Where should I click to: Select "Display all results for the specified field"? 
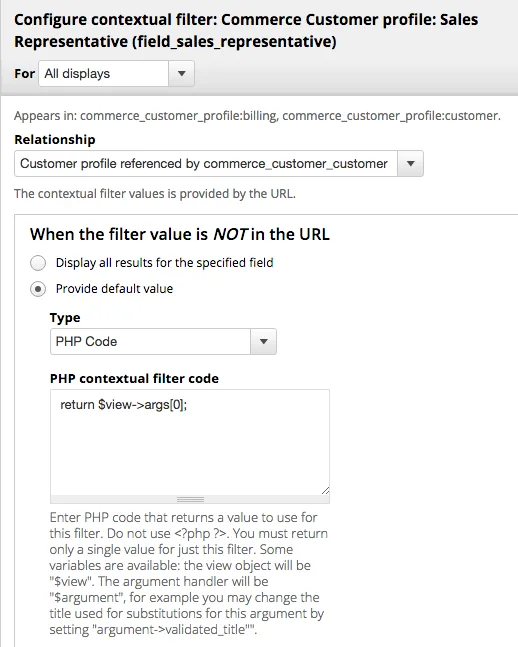(x=38, y=263)
